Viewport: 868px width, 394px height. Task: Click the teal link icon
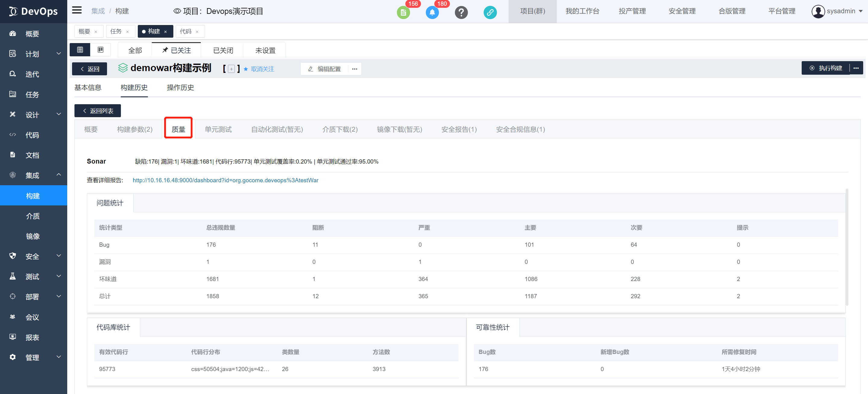click(x=490, y=12)
